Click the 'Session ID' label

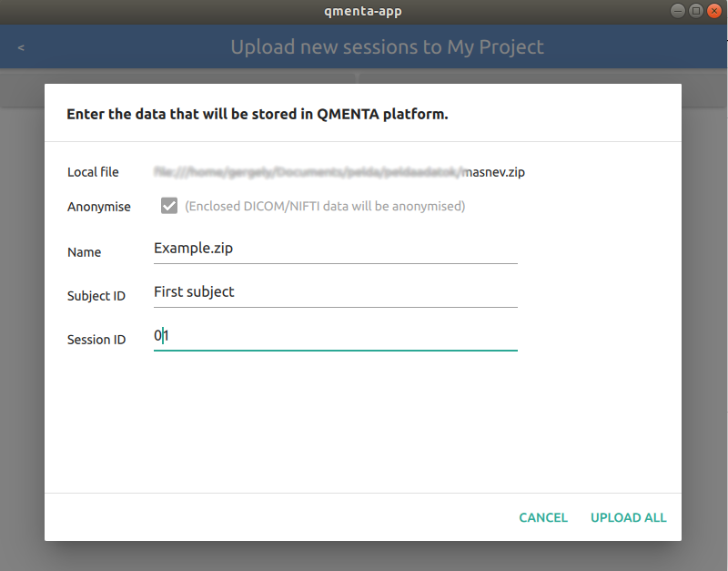click(x=96, y=340)
